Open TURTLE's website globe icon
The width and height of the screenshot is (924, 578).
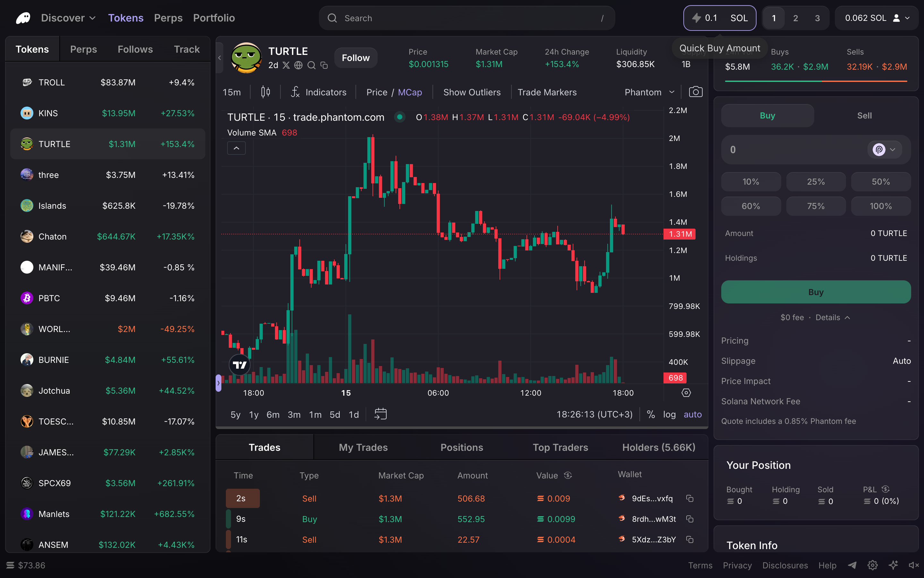299,66
